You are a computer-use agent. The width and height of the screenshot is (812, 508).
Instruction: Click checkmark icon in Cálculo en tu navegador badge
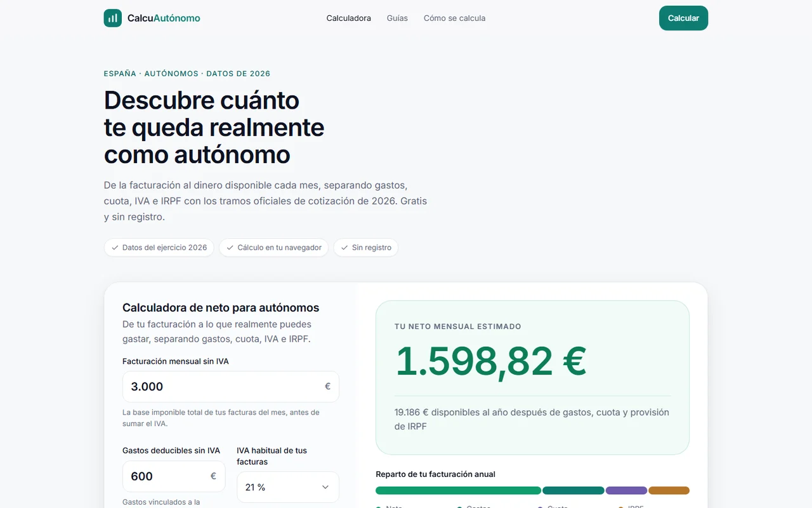[x=230, y=248]
